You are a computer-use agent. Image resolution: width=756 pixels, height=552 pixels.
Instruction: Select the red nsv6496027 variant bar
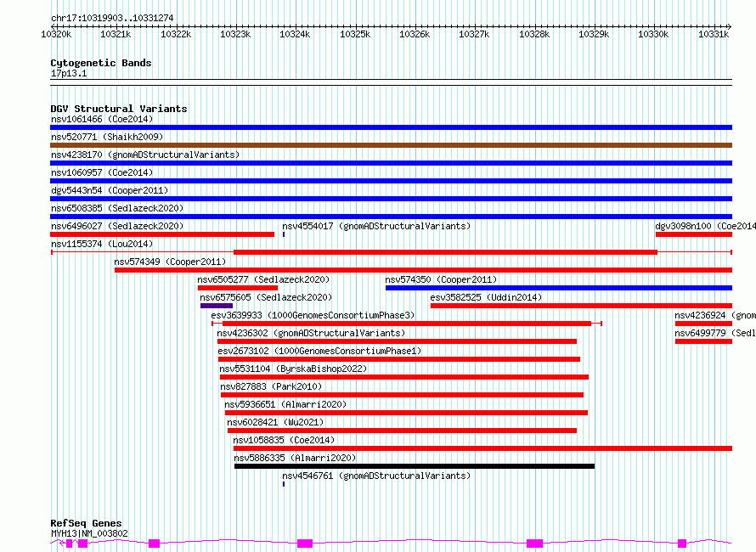click(162, 234)
